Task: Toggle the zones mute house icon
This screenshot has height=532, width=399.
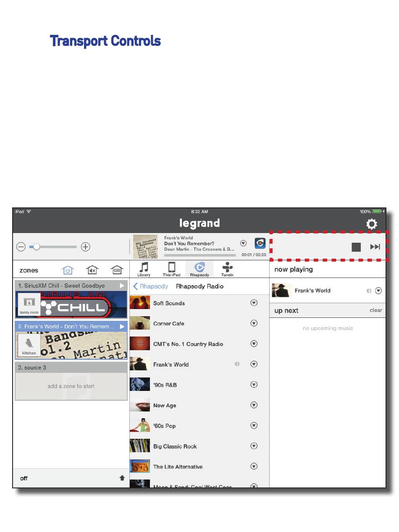Action: pyautogui.click(x=92, y=270)
